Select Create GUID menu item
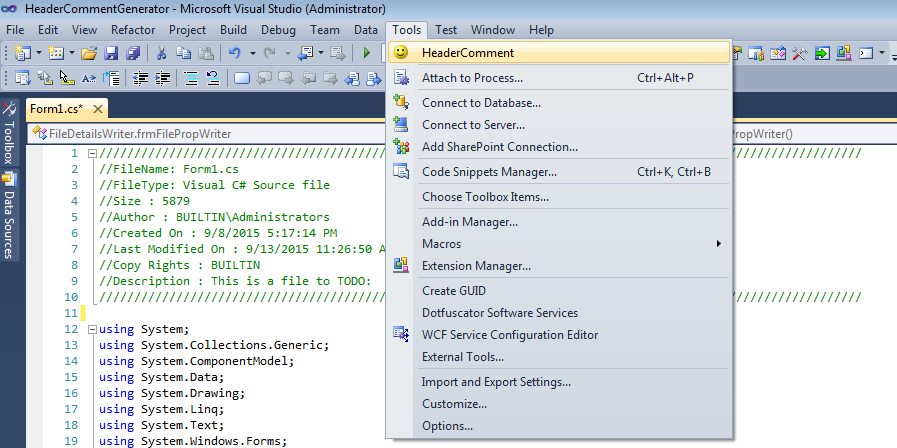The width and height of the screenshot is (897, 448). pos(560,291)
